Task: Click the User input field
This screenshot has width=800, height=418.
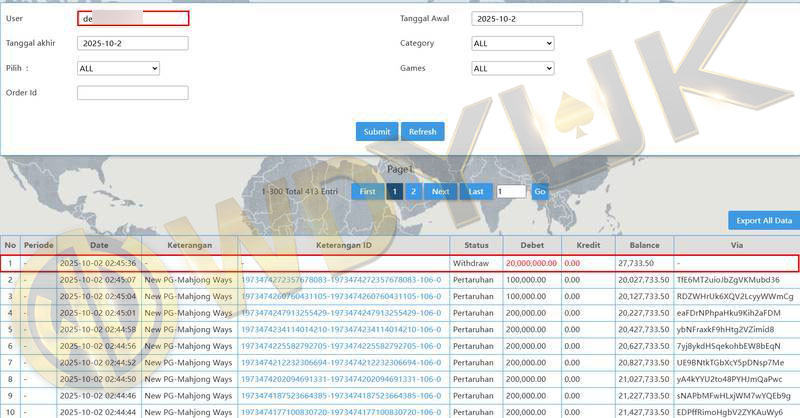Action: (x=132, y=18)
